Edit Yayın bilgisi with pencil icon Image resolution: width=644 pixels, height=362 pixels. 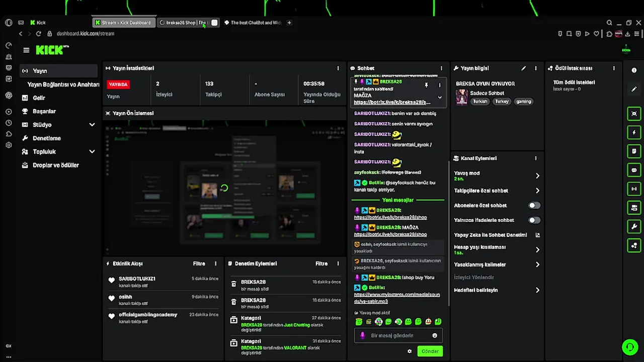pos(523,68)
